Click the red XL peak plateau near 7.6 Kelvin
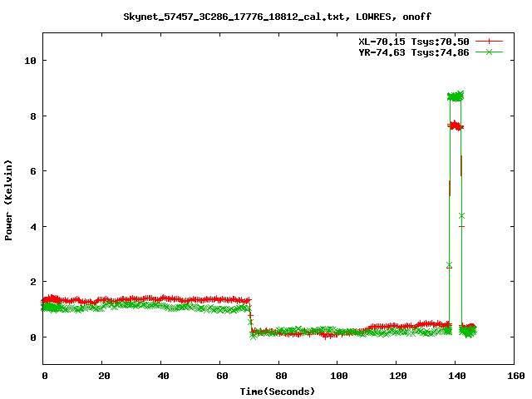 (x=456, y=126)
